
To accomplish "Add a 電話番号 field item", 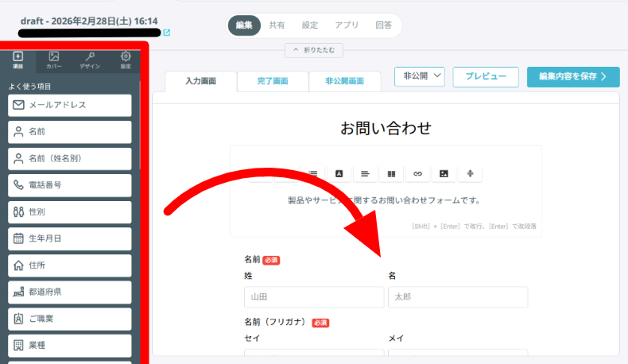I will pyautogui.click(x=70, y=185).
